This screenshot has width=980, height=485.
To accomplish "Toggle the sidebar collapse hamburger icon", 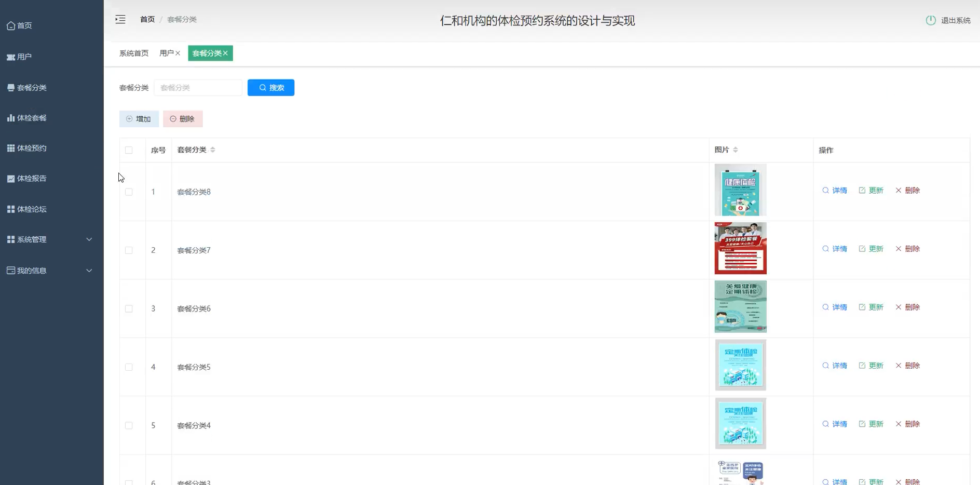I will pyautogui.click(x=120, y=20).
